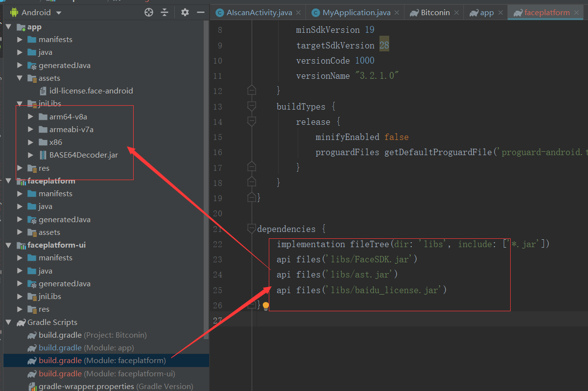Open the Android project view dropdown

tap(36, 12)
